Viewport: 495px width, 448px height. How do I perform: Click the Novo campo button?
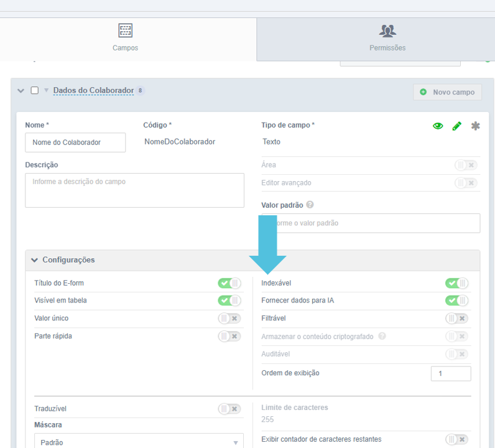(447, 92)
